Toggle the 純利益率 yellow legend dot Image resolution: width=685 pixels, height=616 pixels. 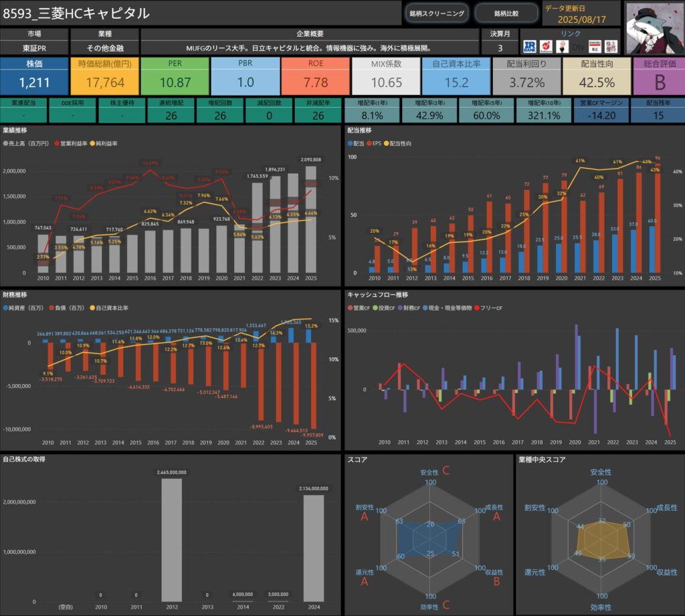(92, 143)
